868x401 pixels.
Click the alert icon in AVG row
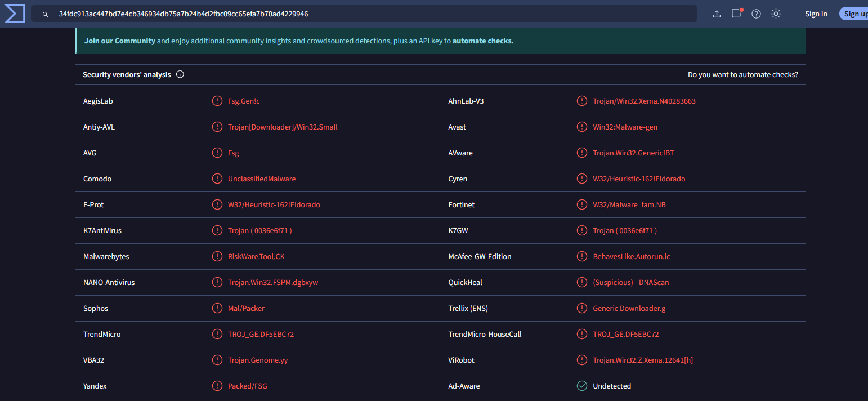217,153
